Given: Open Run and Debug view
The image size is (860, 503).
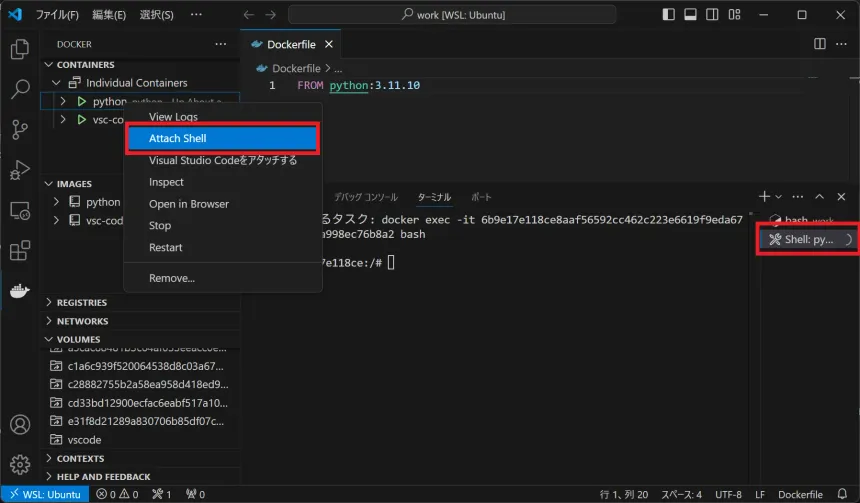Looking at the screenshot, I should tap(19, 170).
